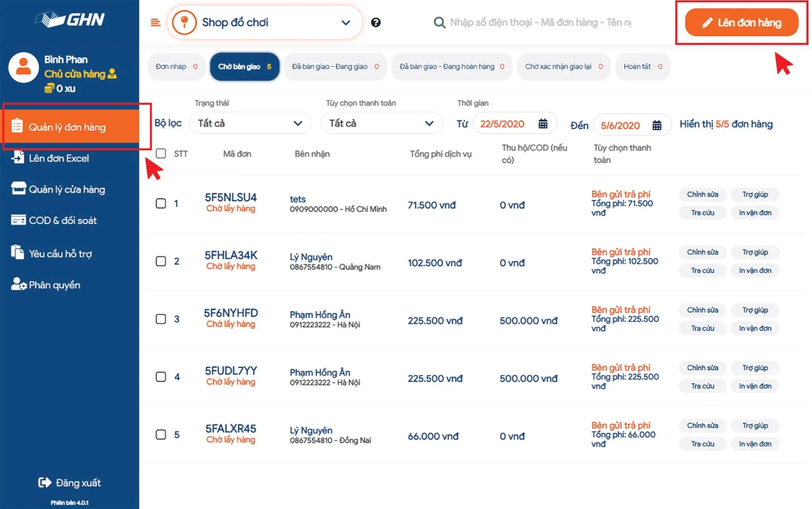Click the Đăng xuất logout icon
Viewport: 812px width, 509px height.
44,482
